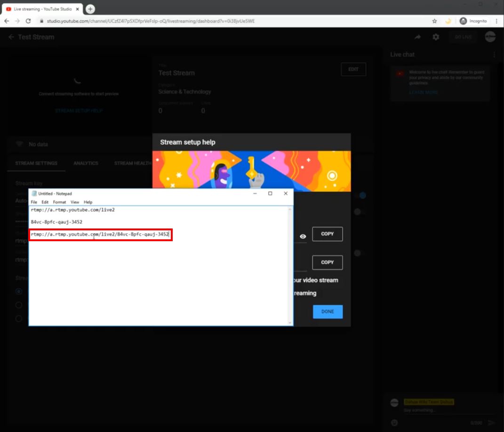Viewport: 504px width, 432px height.
Task: Click the browser forward arrow
Action: point(17,21)
